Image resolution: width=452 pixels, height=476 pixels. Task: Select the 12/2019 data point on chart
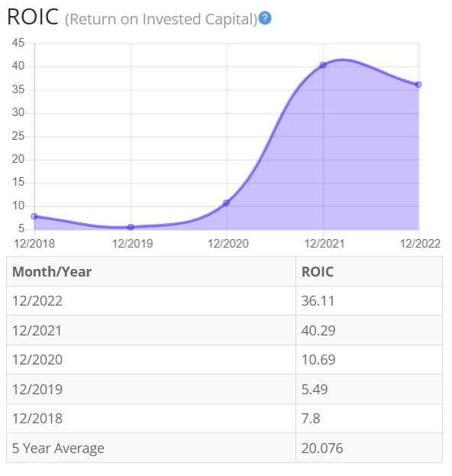point(131,227)
